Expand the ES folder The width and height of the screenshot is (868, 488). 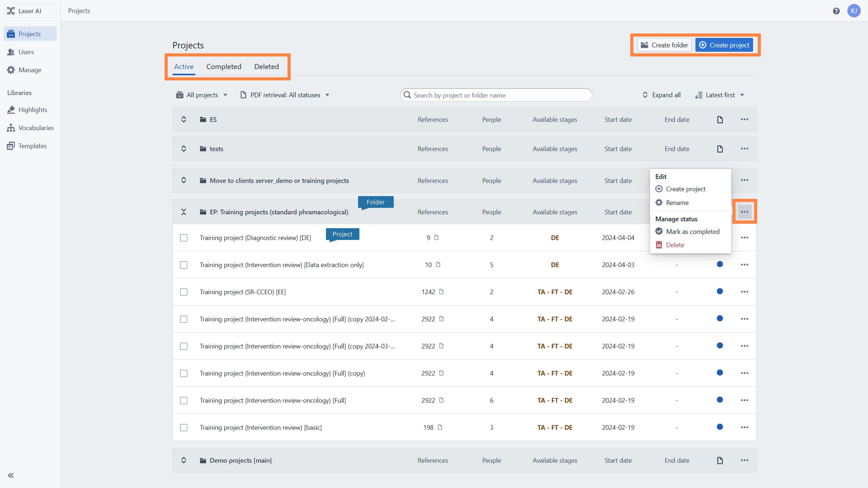tap(184, 119)
